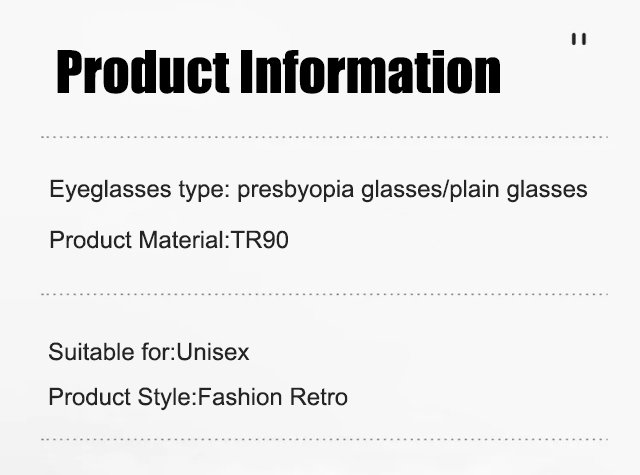Click the dotted divider below Product Material
Viewport: 640px width, 475px height.
[x=324, y=294]
